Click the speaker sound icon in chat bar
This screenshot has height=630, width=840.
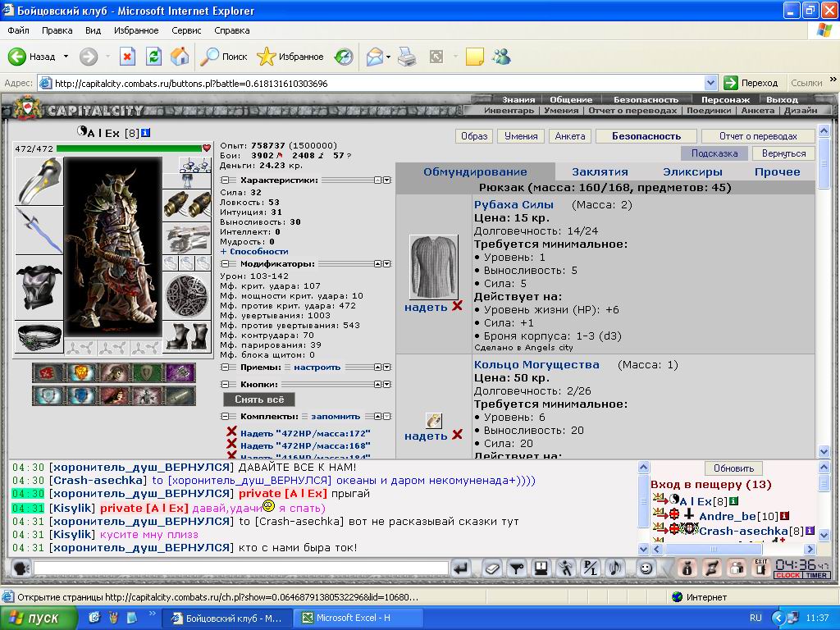tap(615, 568)
